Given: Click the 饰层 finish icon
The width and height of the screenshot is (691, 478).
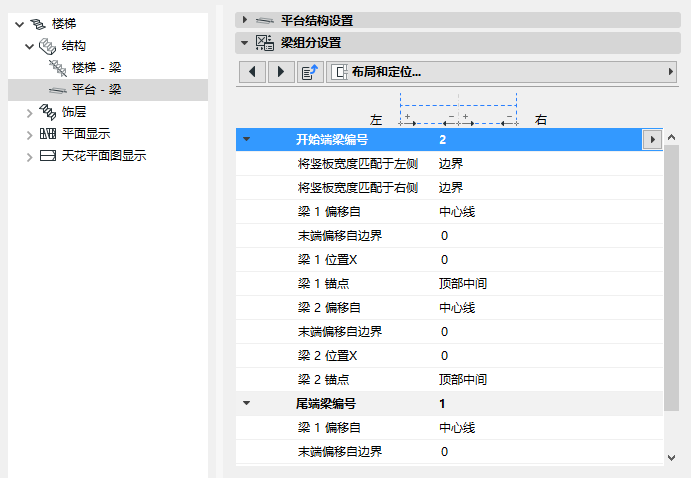Looking at the screenshot, I should [48, 112].
